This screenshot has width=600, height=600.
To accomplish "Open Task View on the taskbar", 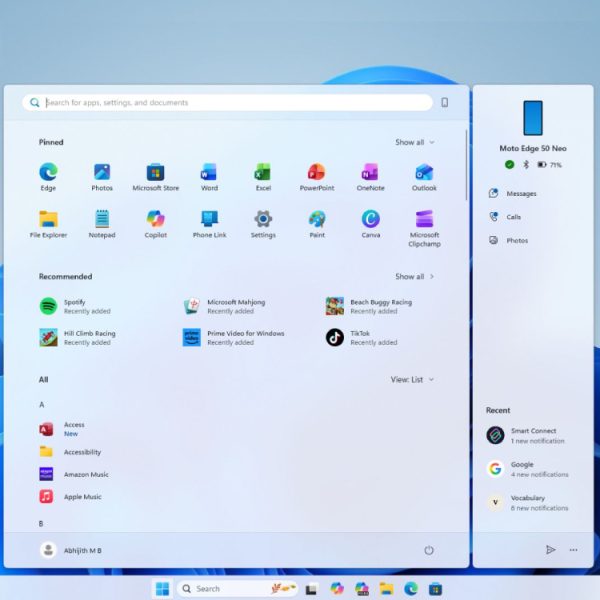I will [311, 589].
